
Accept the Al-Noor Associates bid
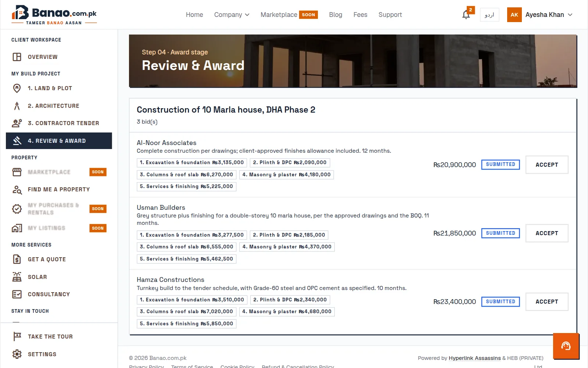[547, 165]
